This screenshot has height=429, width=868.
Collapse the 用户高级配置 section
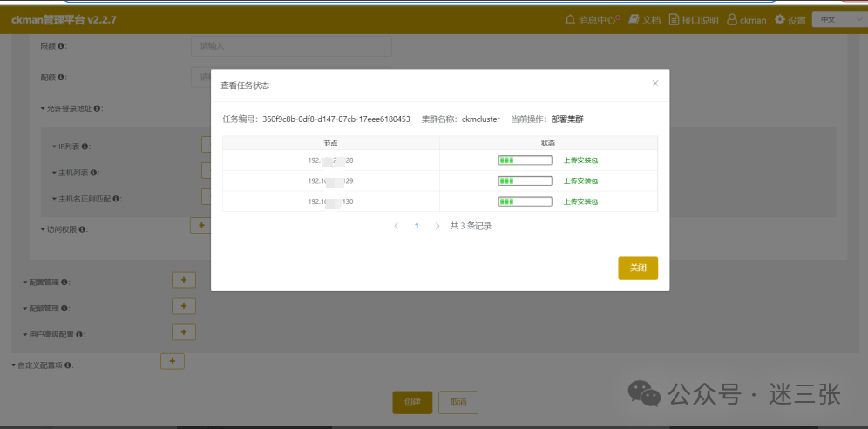[25, 334]
